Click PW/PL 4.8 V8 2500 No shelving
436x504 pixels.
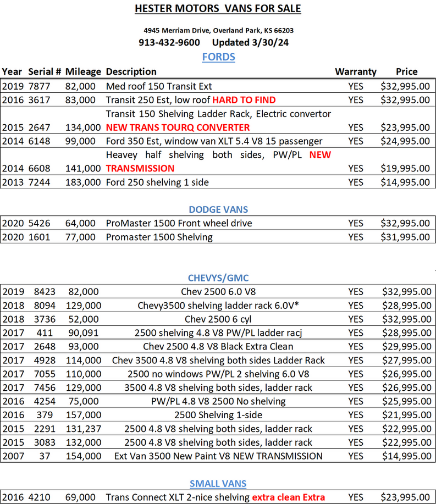pyautogui.click(x=218, y=401)
